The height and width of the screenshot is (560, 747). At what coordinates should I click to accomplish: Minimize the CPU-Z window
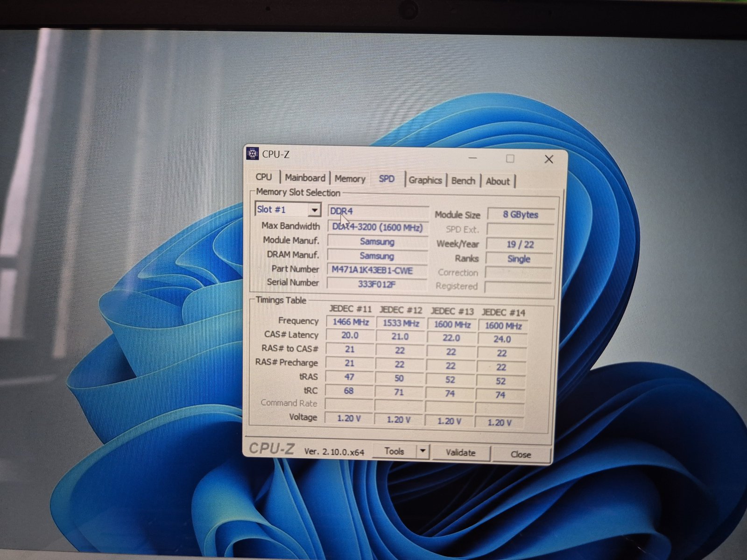pyautogui.click(x=473, y=158)
